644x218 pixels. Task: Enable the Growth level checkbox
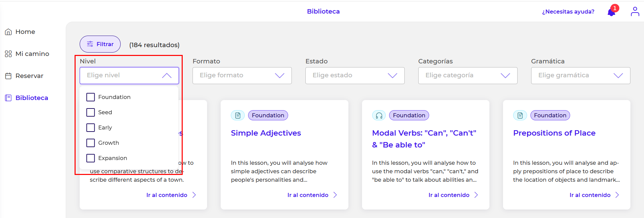pos(90,143)
